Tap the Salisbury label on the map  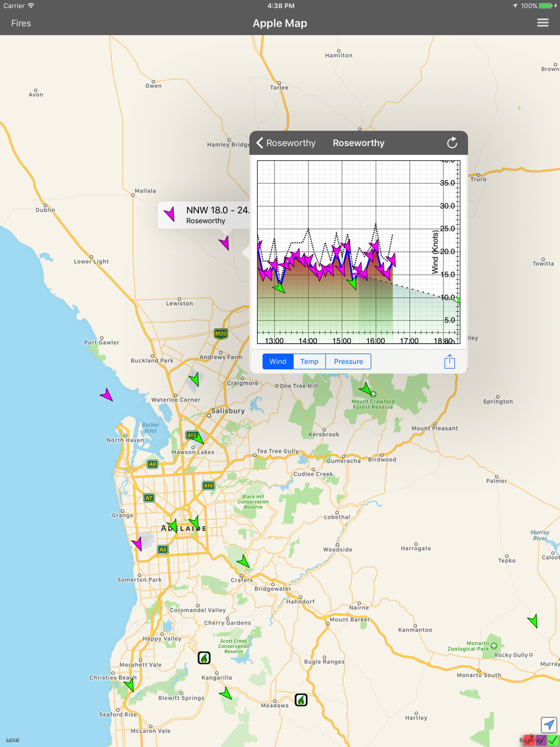point(228,411)
